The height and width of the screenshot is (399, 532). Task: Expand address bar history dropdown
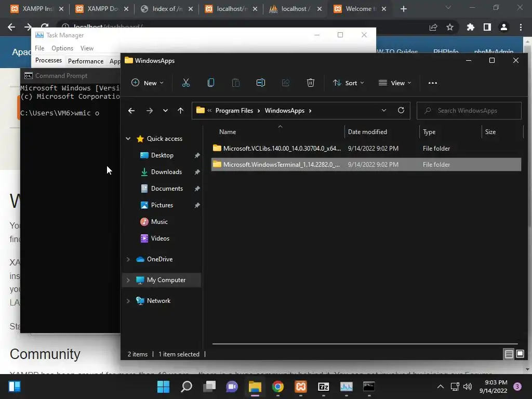(x=384, y=110)
